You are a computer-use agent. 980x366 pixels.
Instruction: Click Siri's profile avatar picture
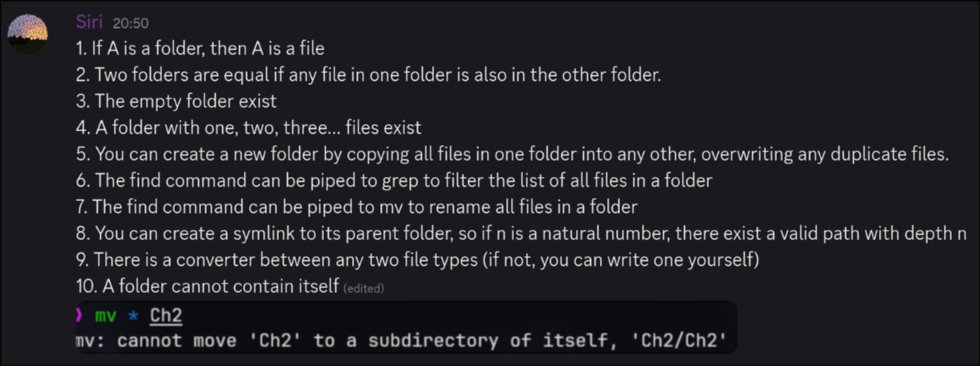tap(27, 33)
